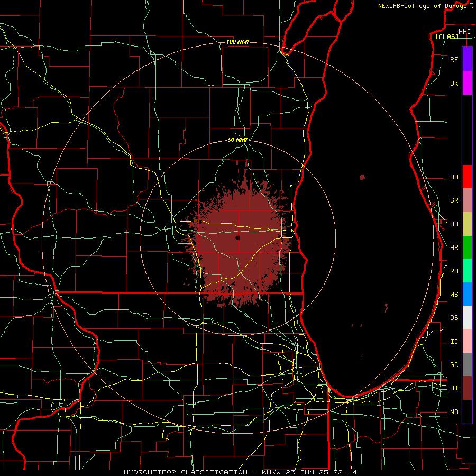
Task: Click the 50 NMI range ring label
Action: tap(237, 140)
